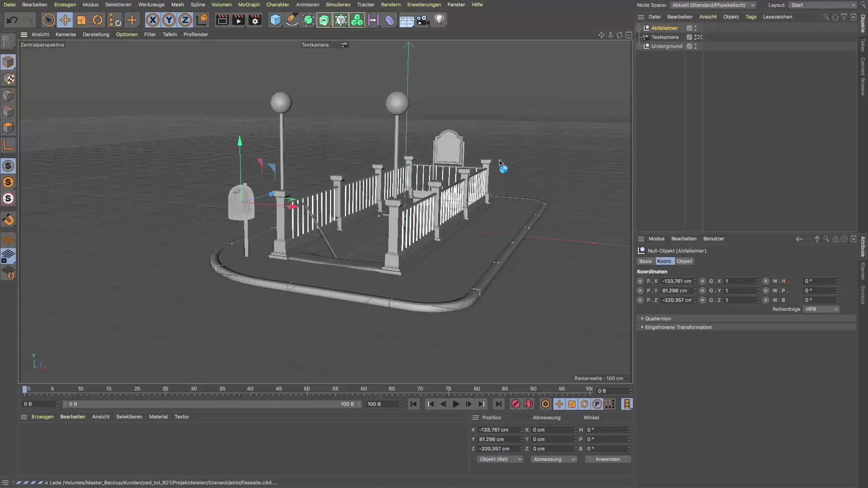Image resolution: width=868 pixels, height=488 pixels.
Task: Enable axis mode L-shaped icon
Action: pos(8,145)
